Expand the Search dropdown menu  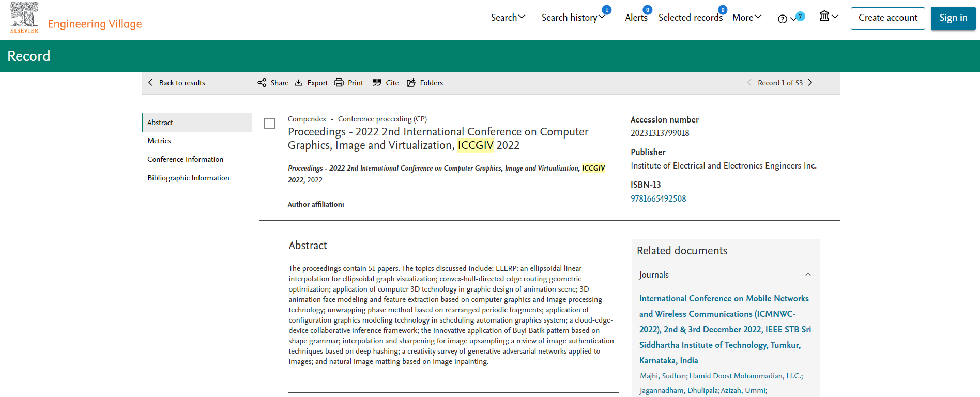[x=508, y=18]
